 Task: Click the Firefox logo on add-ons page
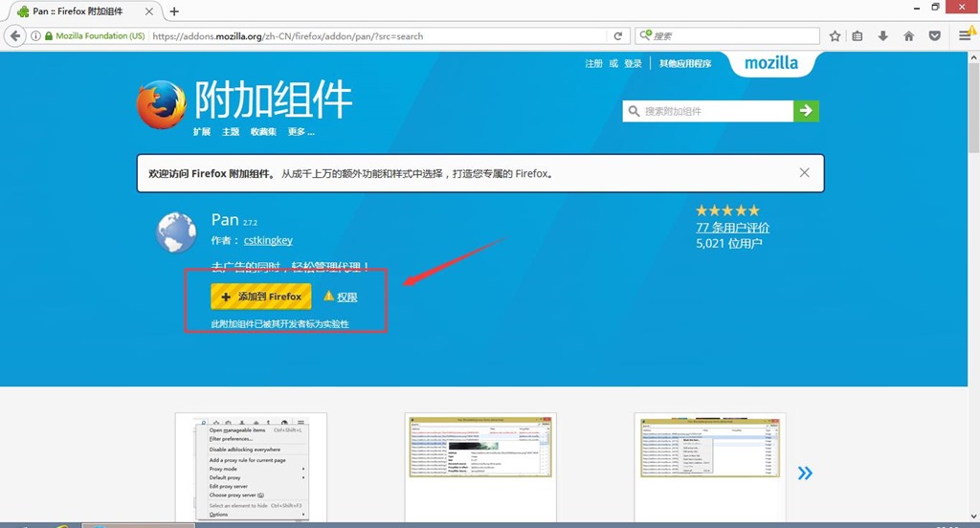161,104
